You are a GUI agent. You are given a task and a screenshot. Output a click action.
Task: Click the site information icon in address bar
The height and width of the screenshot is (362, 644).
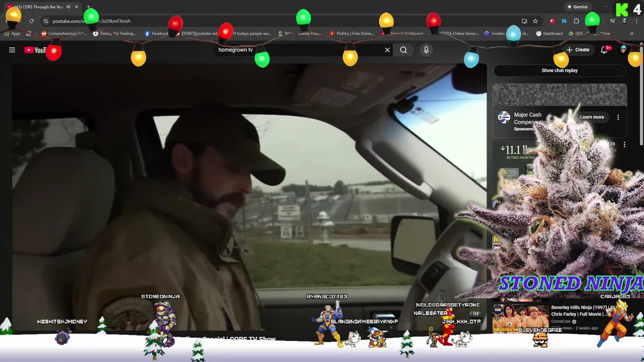(46, 21)
